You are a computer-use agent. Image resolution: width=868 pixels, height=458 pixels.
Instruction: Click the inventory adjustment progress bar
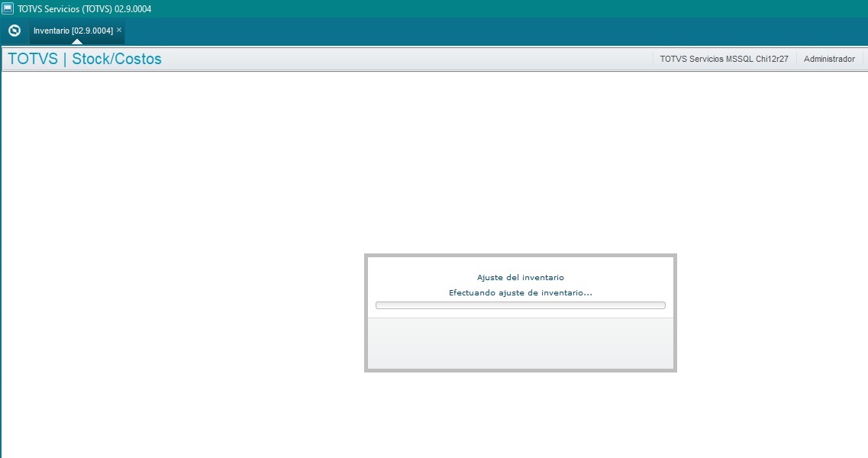(x=521, y=305)
